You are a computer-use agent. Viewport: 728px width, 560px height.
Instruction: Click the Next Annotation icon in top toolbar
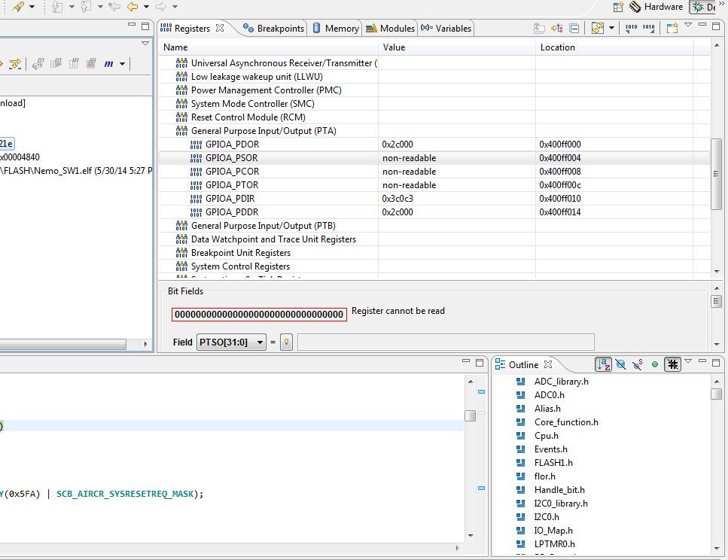pos(57,7)
